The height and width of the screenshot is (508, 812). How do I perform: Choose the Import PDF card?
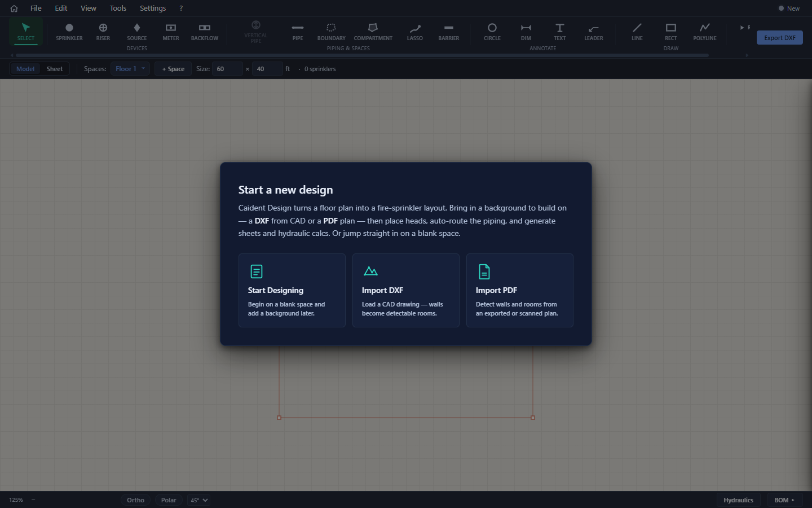[x=520, y=291]
